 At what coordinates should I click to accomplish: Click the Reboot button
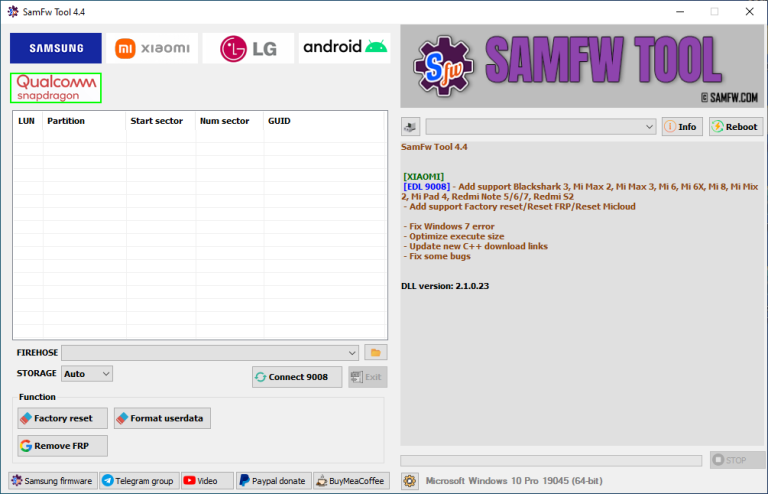[735, 127]
